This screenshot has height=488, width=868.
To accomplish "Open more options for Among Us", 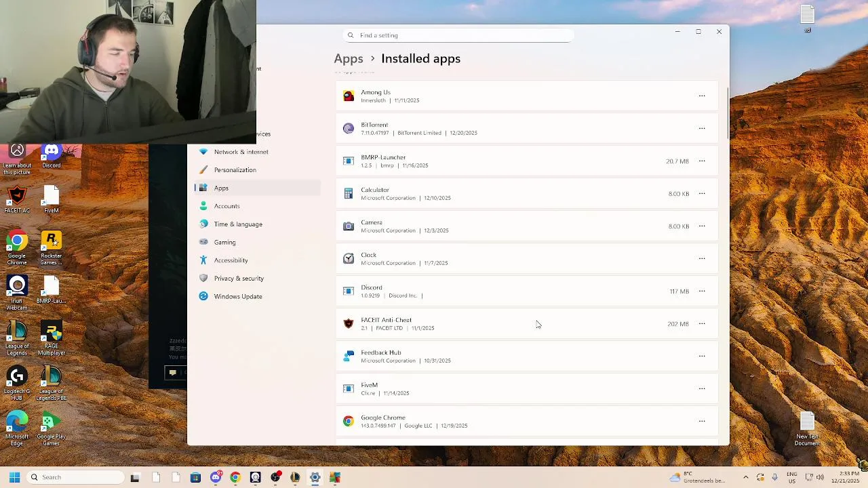I will point(702,96).
